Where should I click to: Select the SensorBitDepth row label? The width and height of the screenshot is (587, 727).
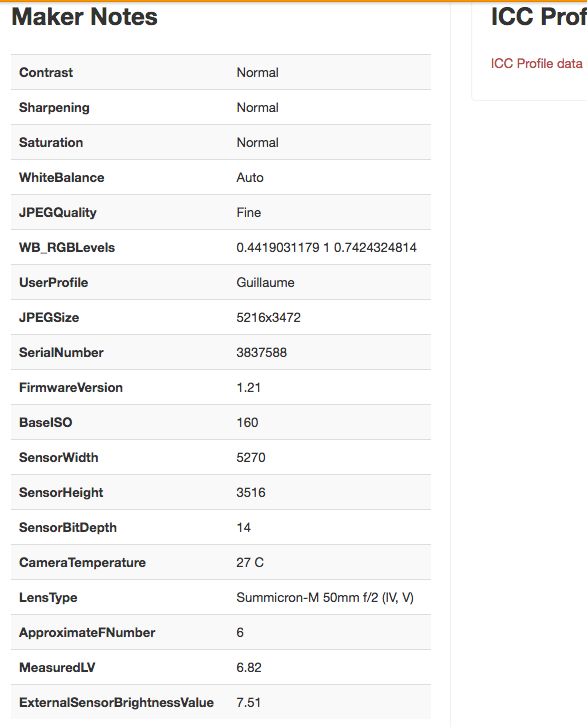68,528
